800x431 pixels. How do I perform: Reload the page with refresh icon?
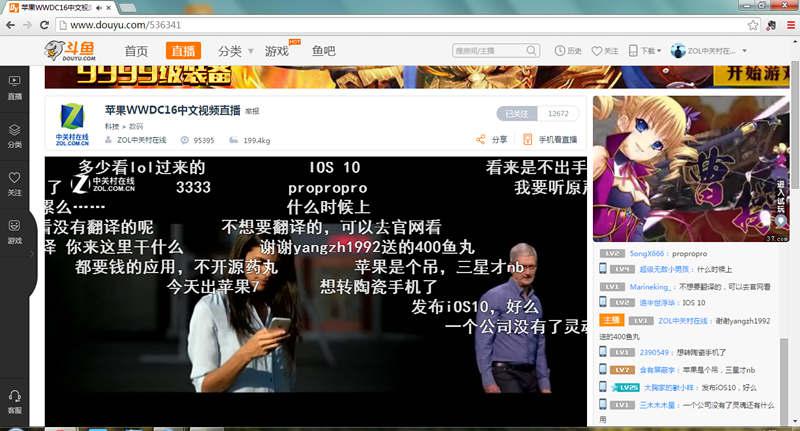click(44, 25)
